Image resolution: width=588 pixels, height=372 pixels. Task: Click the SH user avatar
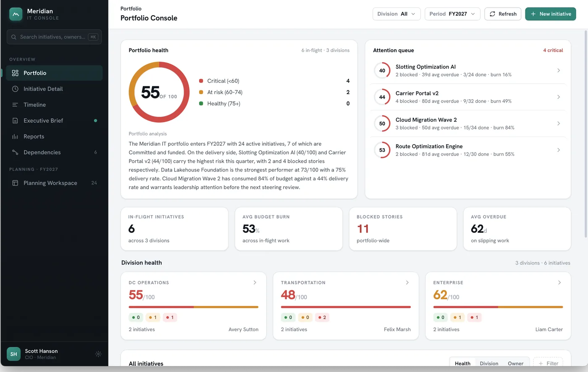click(14, 354)
